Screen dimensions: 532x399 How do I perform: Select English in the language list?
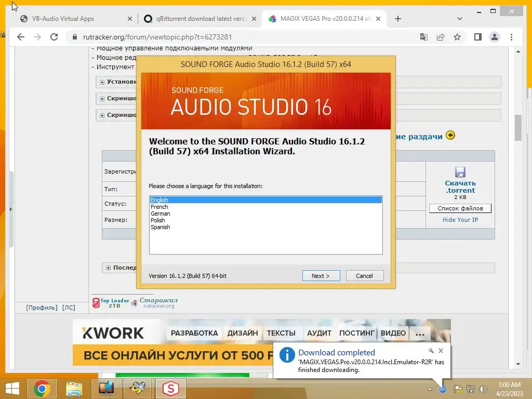click(x=265, y=200)
